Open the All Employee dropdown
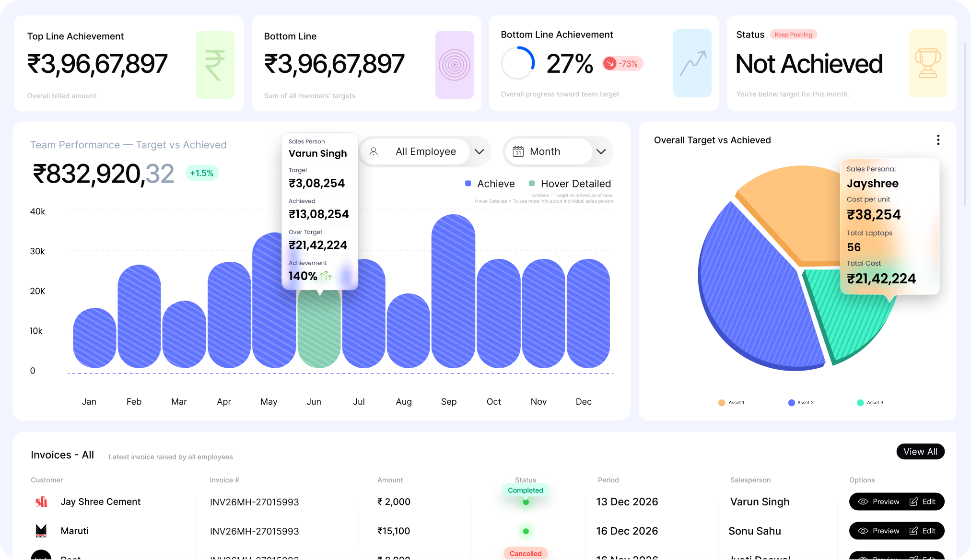The width and height of the screenshot is (971, 560). coord(426,152)
